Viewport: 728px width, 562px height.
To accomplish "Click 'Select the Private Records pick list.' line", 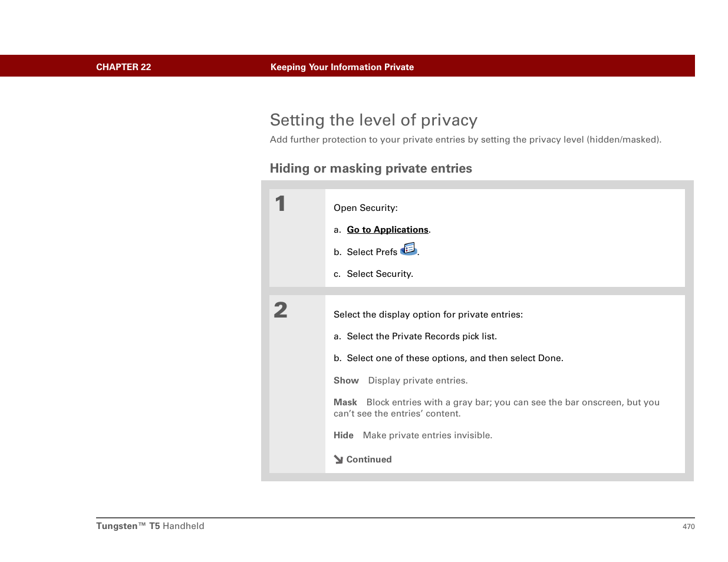I will (x=421, y=336).
